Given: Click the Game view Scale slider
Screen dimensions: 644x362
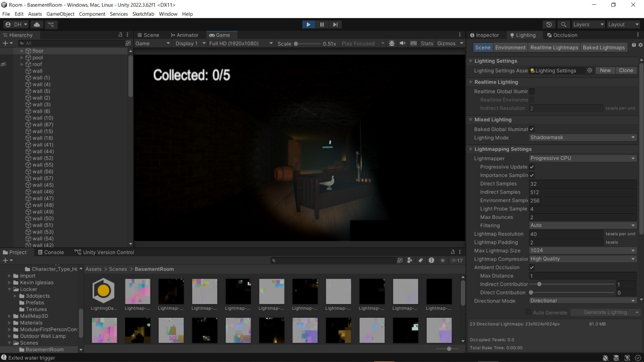Looking at the screenshot, I should pyautogui.click(x=308, y=43).
